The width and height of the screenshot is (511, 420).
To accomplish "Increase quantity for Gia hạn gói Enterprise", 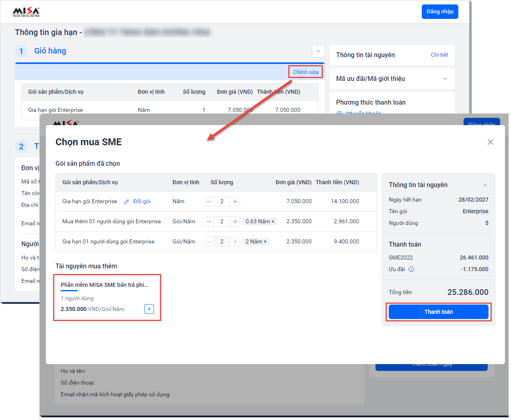I will tap(235, 202).
